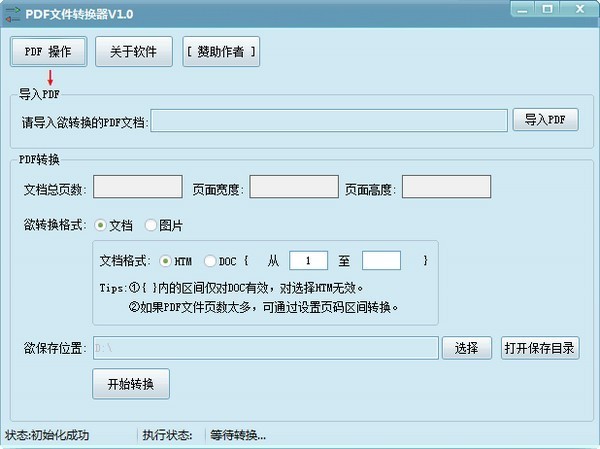Screen dimensions: 600x449
Task: Select the 图片 image format radio button
Action: [151, 225]
